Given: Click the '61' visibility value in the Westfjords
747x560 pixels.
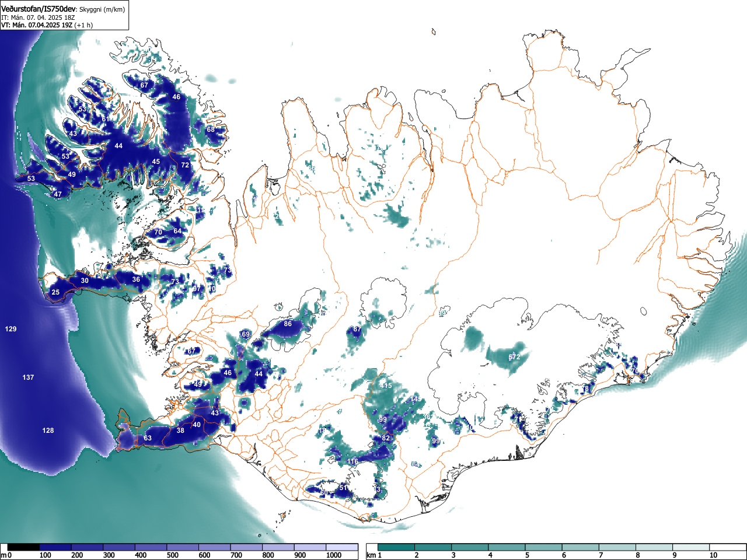Looking at the screenshot, I should [106, 119].
